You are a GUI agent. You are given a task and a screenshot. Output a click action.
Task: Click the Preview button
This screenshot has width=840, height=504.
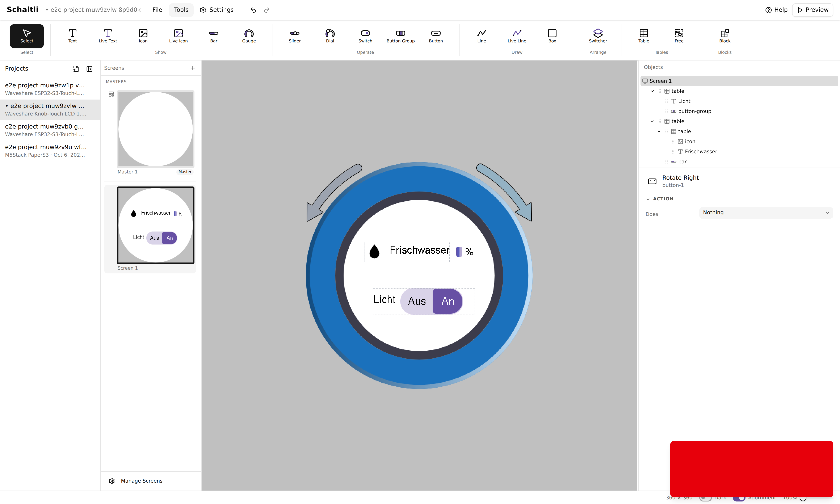pyautogui.click(x=812, y=10)
